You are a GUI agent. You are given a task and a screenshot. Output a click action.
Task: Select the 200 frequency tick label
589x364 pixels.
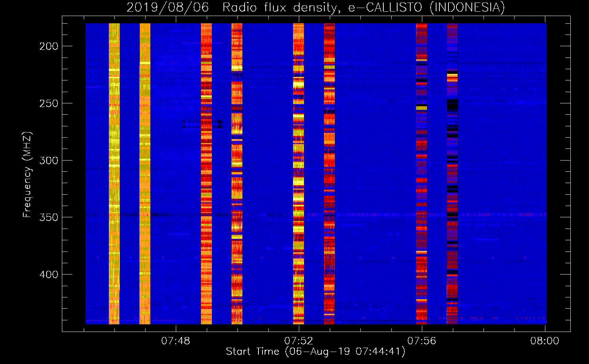[x=49, y=46]
